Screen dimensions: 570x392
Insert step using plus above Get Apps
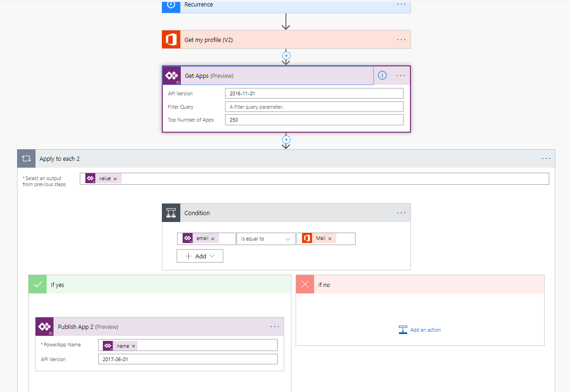pos(286,55)
